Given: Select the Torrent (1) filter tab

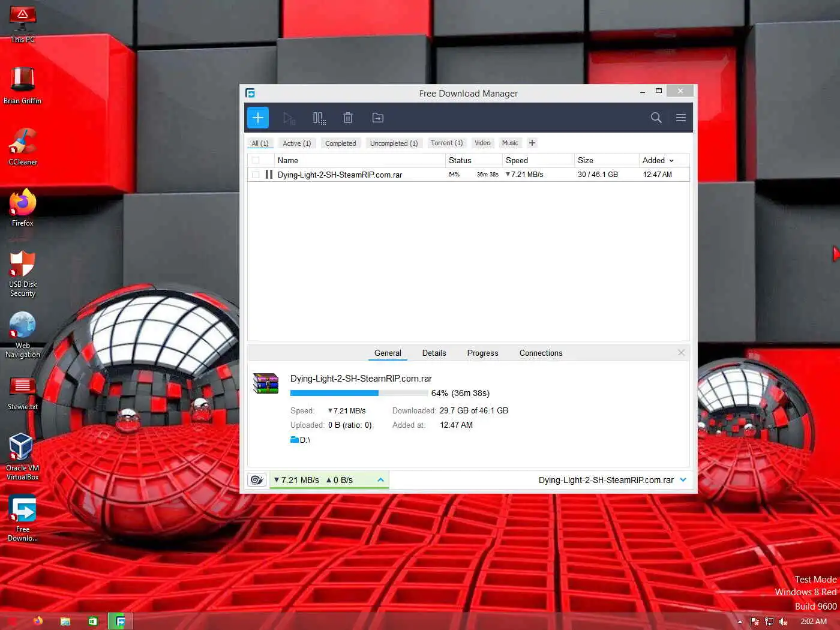Looking at the screenshot, I should coord(447,143).
